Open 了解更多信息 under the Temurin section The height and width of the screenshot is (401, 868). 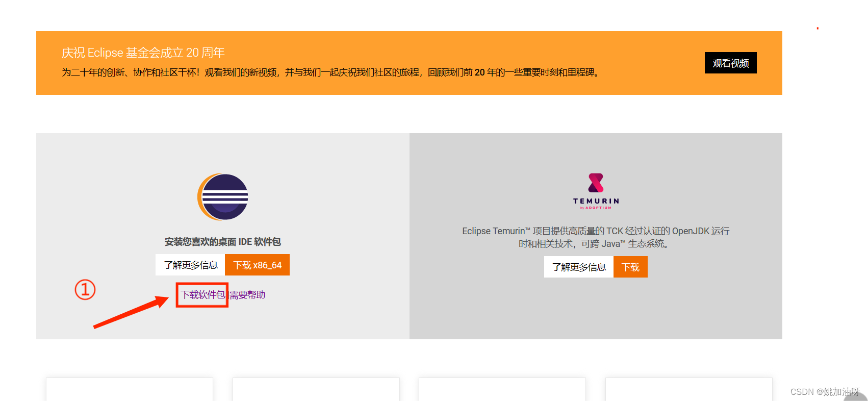(579, 267)
